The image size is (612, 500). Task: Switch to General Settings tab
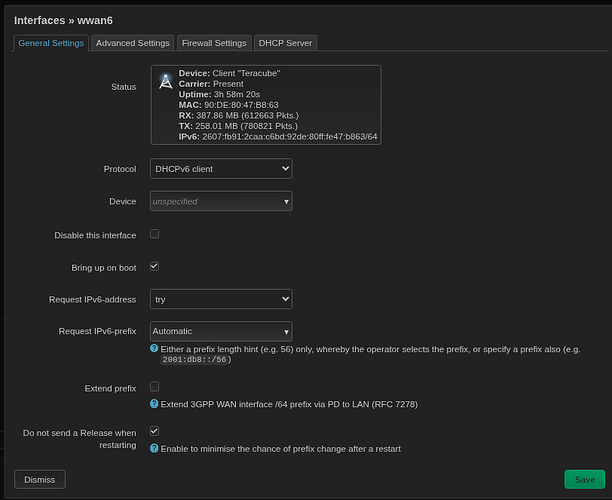[51, 43]
